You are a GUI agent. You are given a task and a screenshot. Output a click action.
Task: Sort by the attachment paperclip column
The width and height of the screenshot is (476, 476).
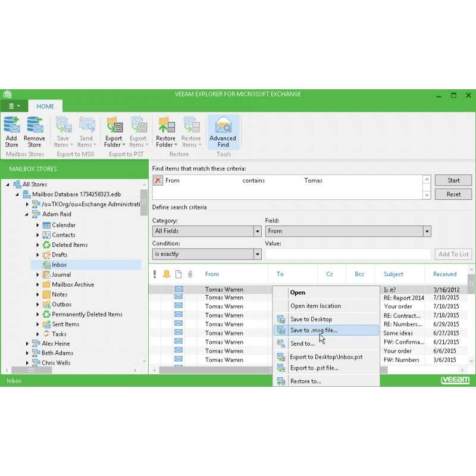190,274
